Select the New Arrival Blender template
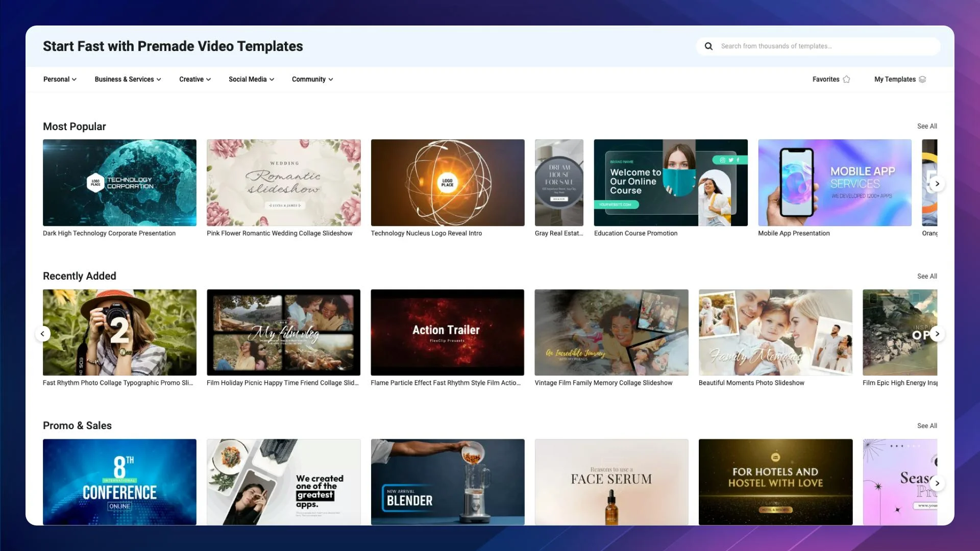This screenshot has width=980, height=551. pyautogui.click(x=448, y=482)
